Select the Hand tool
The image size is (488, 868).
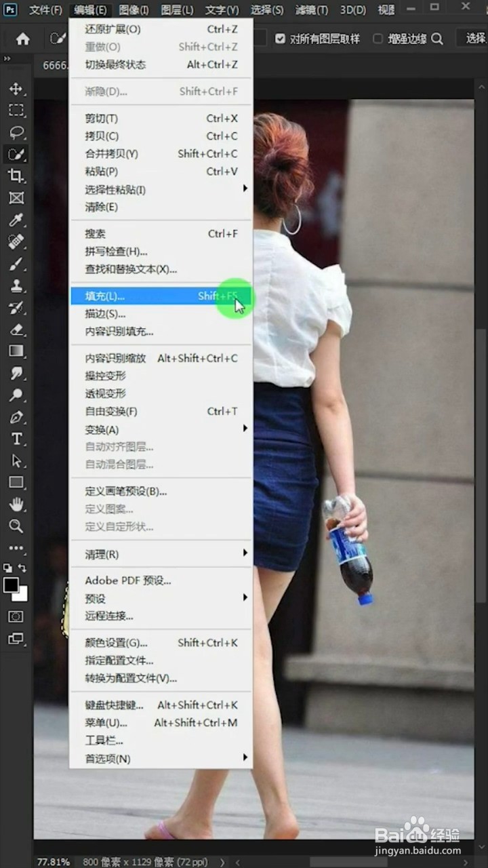16,505
